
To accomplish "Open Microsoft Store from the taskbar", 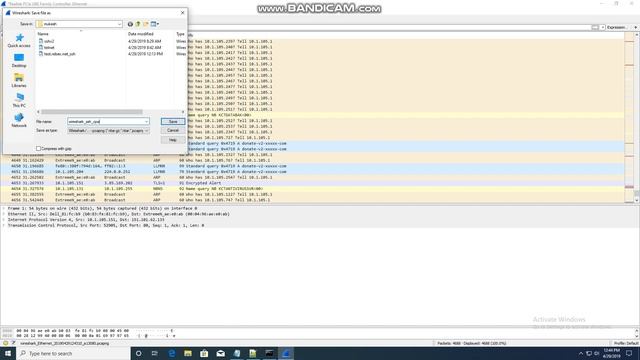I will coord(204,353).
